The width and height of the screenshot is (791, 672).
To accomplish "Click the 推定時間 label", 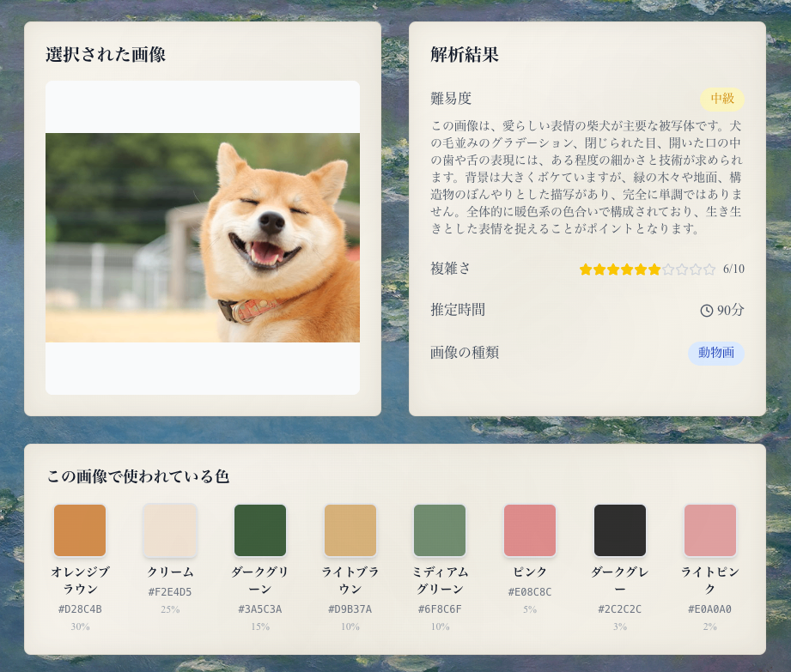I will tap(458, 310).
